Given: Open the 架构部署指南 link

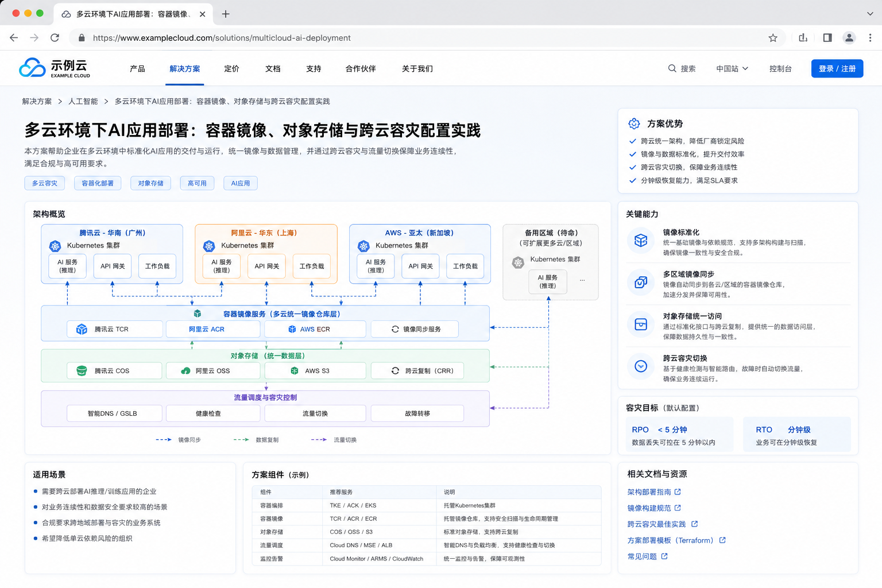Looking at the screenshot, I should (654, 492).
